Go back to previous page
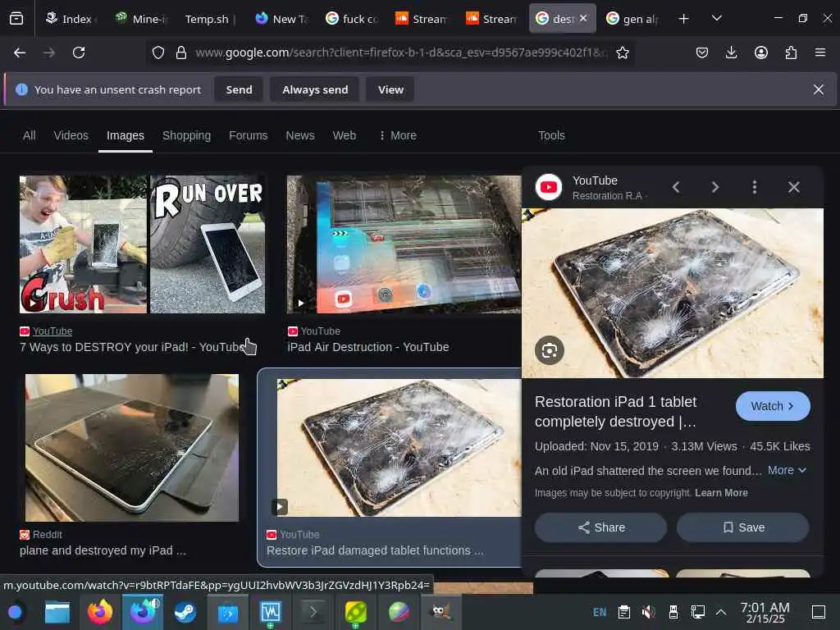This screenshot has height=630, width=840. [20, 52]
